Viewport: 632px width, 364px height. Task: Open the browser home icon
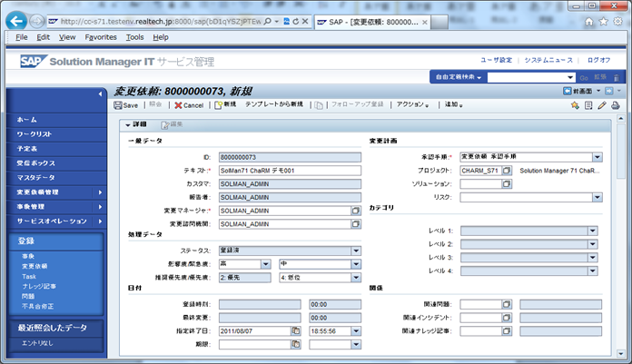(589, 22)
